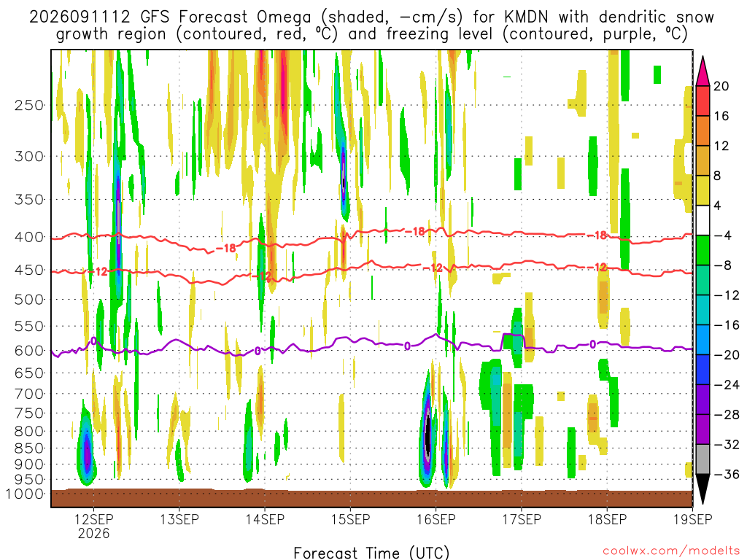Click the black arrow below the color bar
747x560 pixels.
click(703, 489)
